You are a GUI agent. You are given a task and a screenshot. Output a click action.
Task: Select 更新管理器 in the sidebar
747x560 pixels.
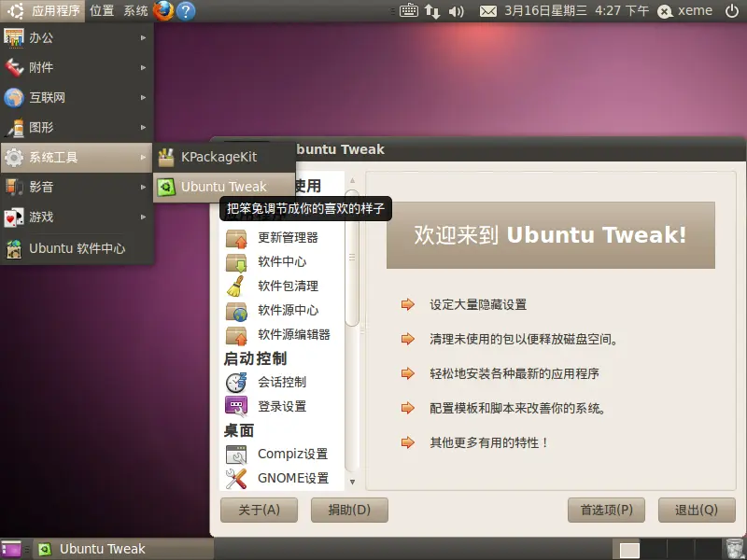pyautogui.click(x=281, y=238)
